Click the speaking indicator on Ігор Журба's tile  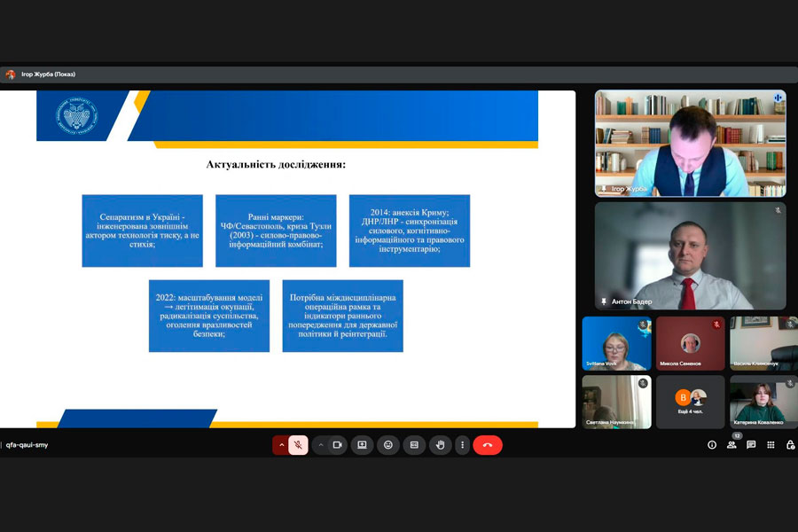coord(778,98)
